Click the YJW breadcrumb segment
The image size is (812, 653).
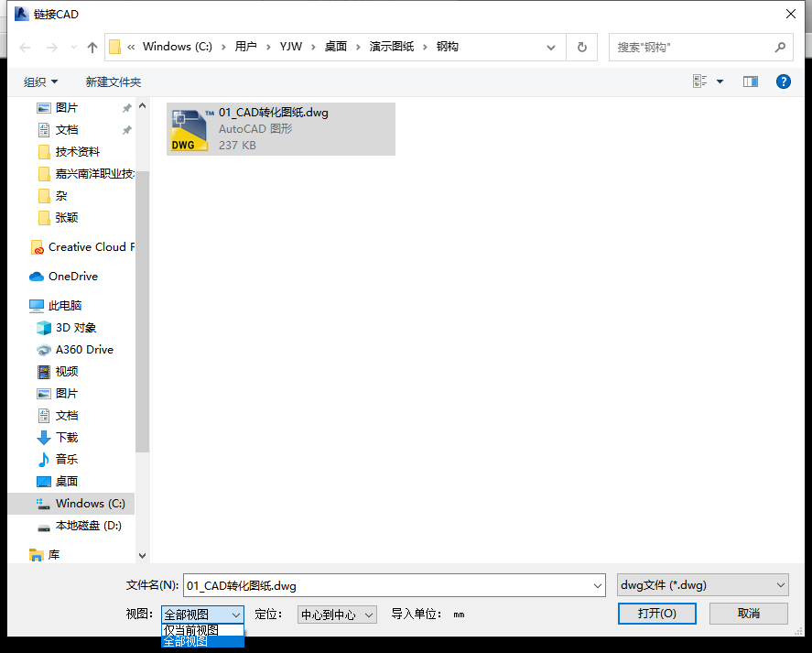pos(291,47)
